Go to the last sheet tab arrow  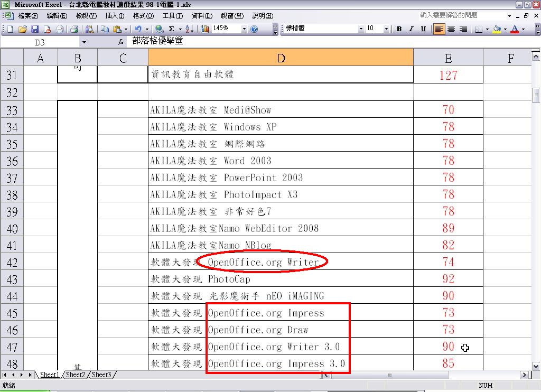(x=30, y=375)
